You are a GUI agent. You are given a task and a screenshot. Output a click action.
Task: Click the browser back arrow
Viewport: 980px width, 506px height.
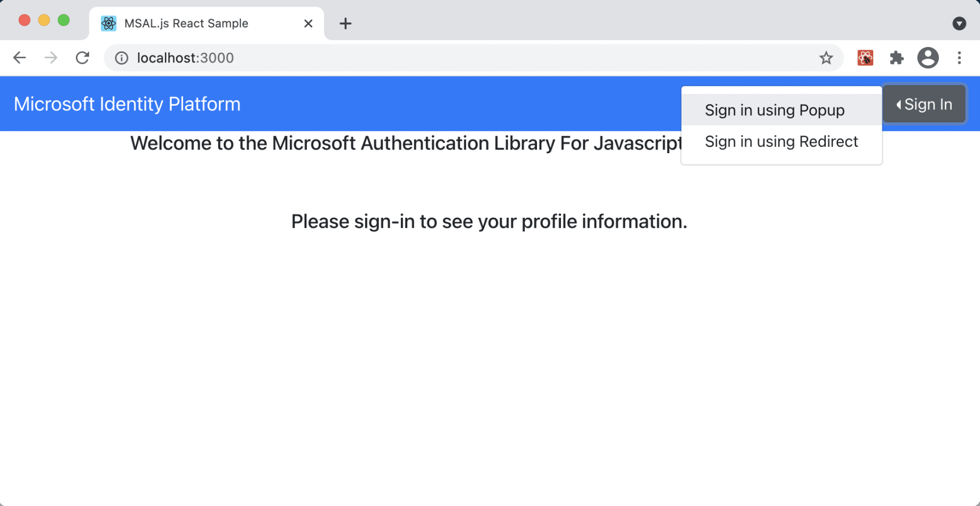[x=20, y=58]
